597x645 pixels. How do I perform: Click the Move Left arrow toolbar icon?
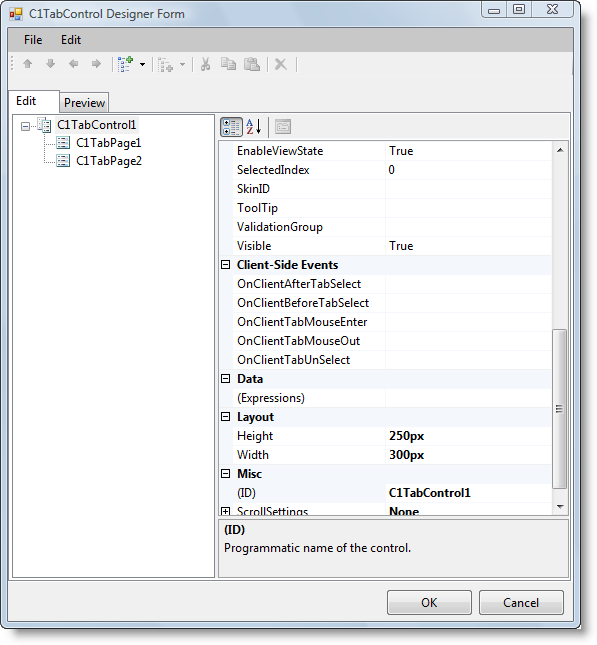click(74, 64)
